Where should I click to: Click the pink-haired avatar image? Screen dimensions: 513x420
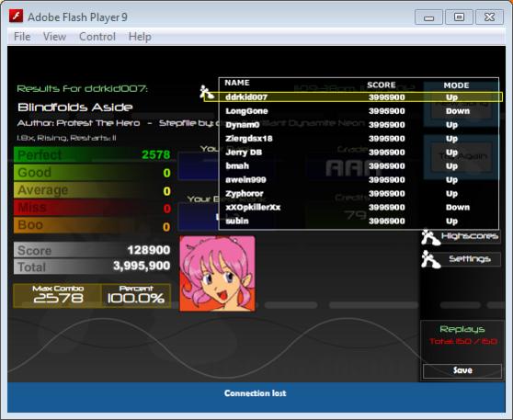coord(218,274)
